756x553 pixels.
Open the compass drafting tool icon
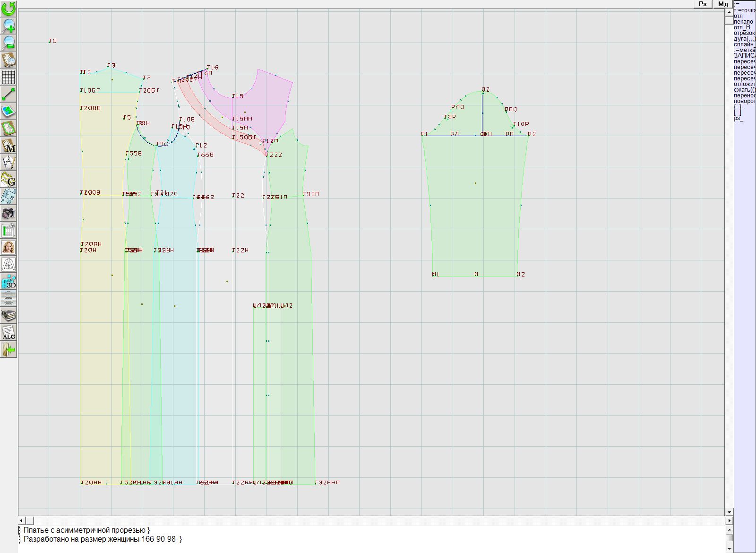point(9,163)
